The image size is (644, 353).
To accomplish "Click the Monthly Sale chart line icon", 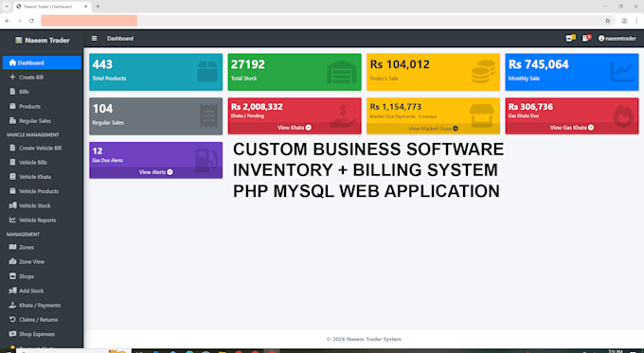I will tap(622, 72).
